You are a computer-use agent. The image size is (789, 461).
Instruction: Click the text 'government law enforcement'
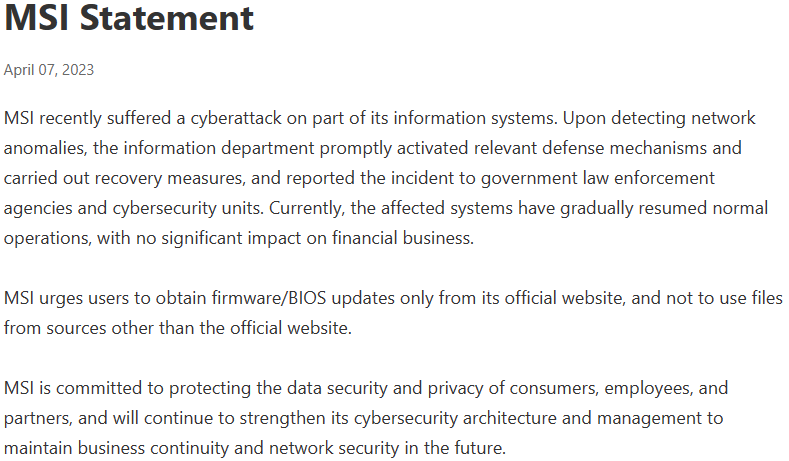pos(598,178)
